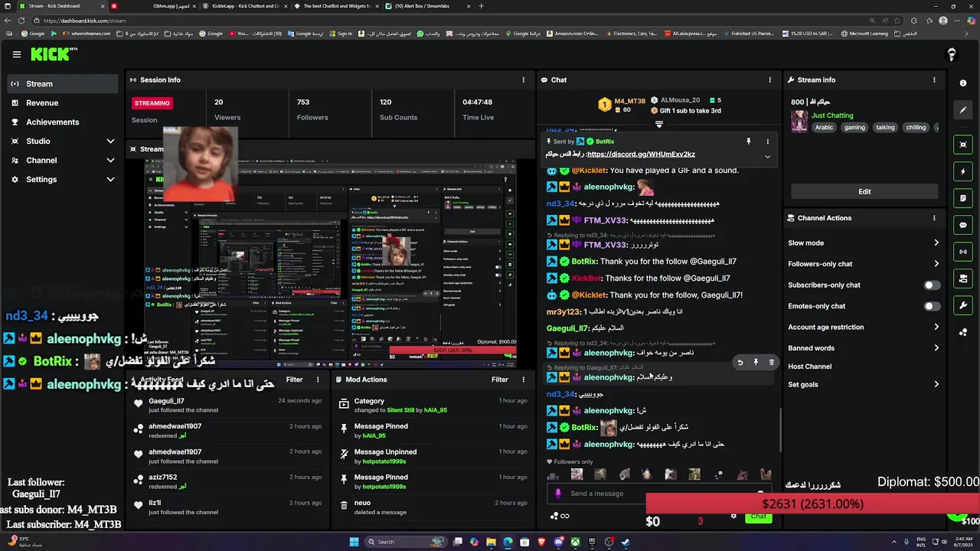Click Gaeguli_ll7 follow entry in Activity Feed
980x551 pixels.
227,405
